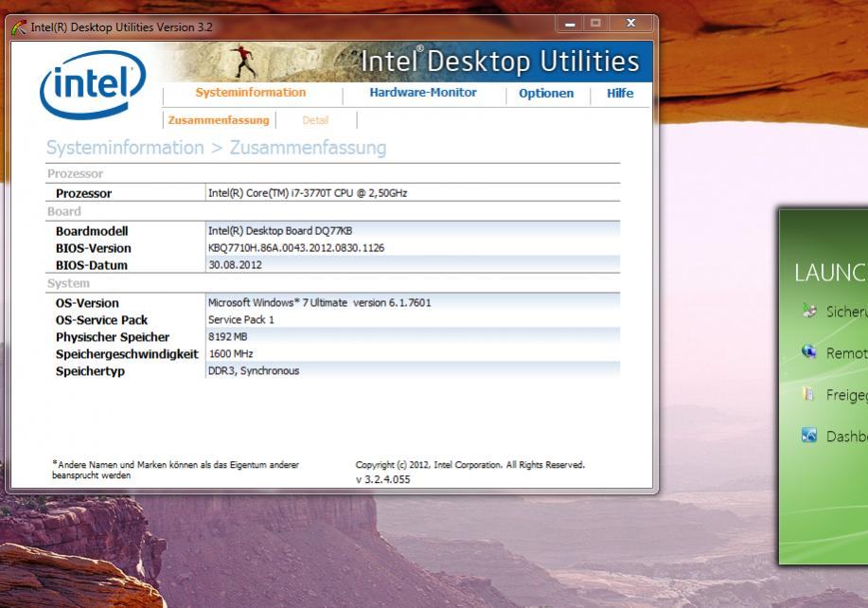Click the OS-Service Pack row label
Viewport: 868px width, 608px height.
(x=102, y=320)
